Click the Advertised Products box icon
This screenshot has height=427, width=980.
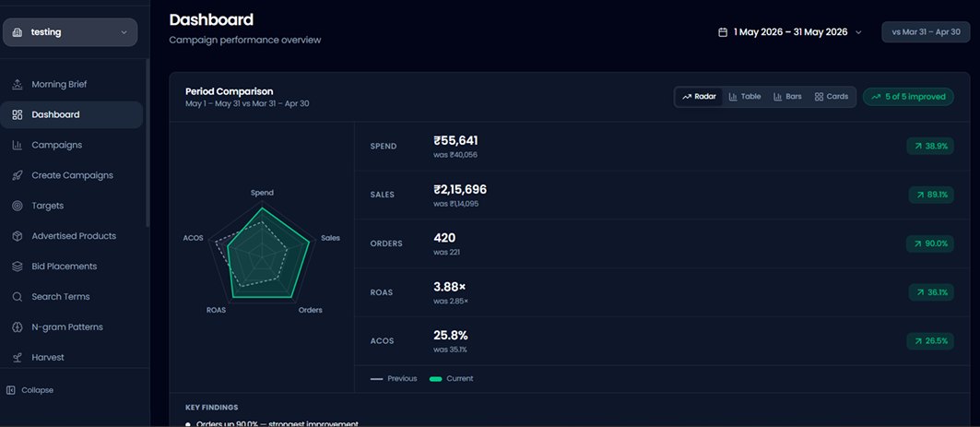pos(18,236)
